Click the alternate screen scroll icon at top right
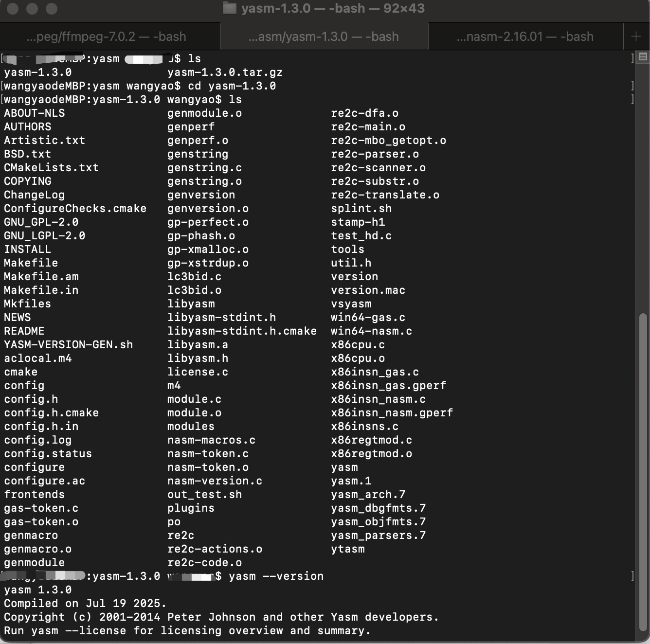Viewport: 650px width, 644px height. pos(643,57)
